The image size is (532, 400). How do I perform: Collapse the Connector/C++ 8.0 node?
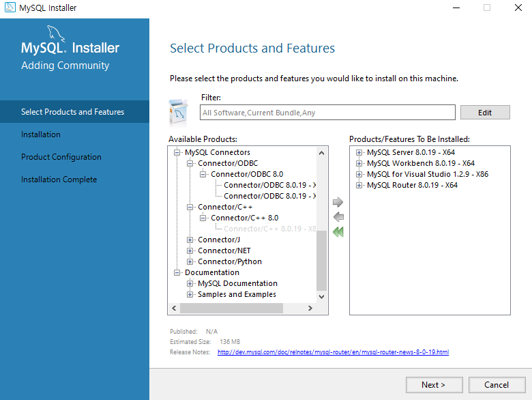(203, 218)
